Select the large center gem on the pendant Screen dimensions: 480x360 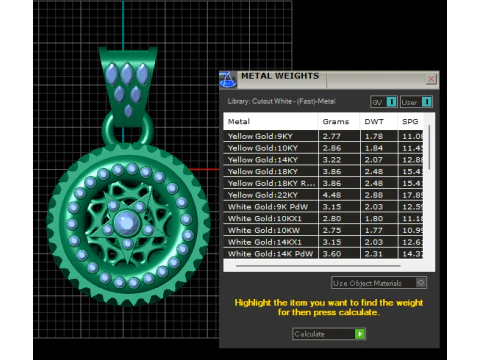127,223
